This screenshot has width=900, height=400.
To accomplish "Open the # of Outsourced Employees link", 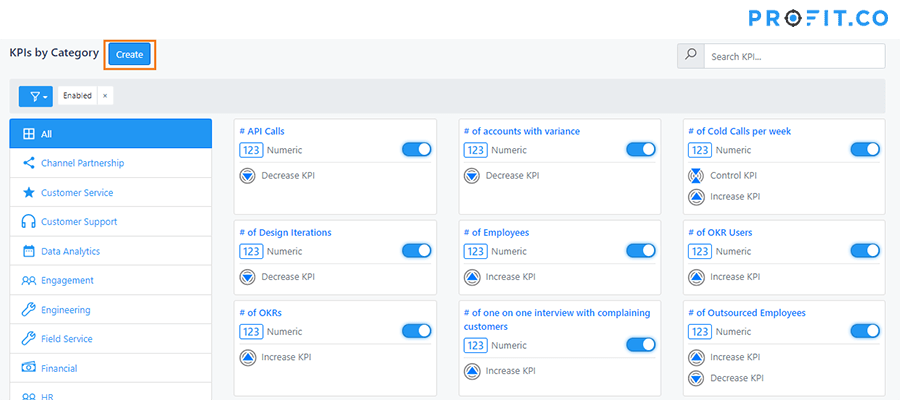I will click(x=747, y=313).
